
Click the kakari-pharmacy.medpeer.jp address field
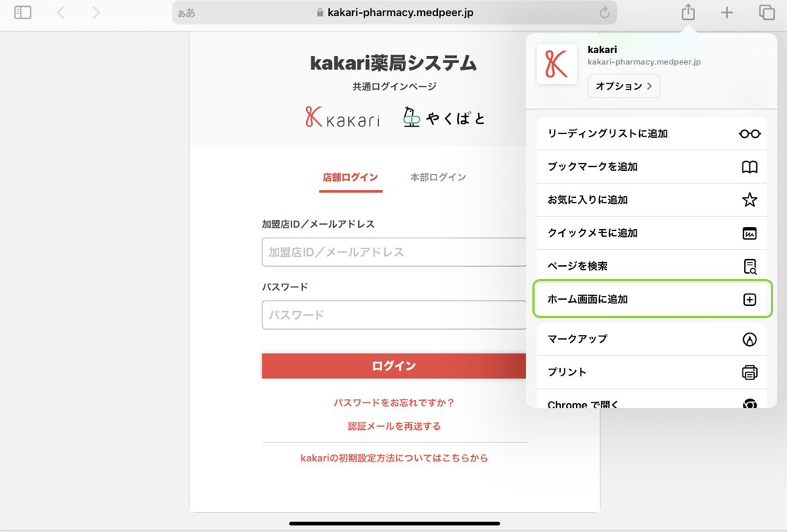coord(394,12)
